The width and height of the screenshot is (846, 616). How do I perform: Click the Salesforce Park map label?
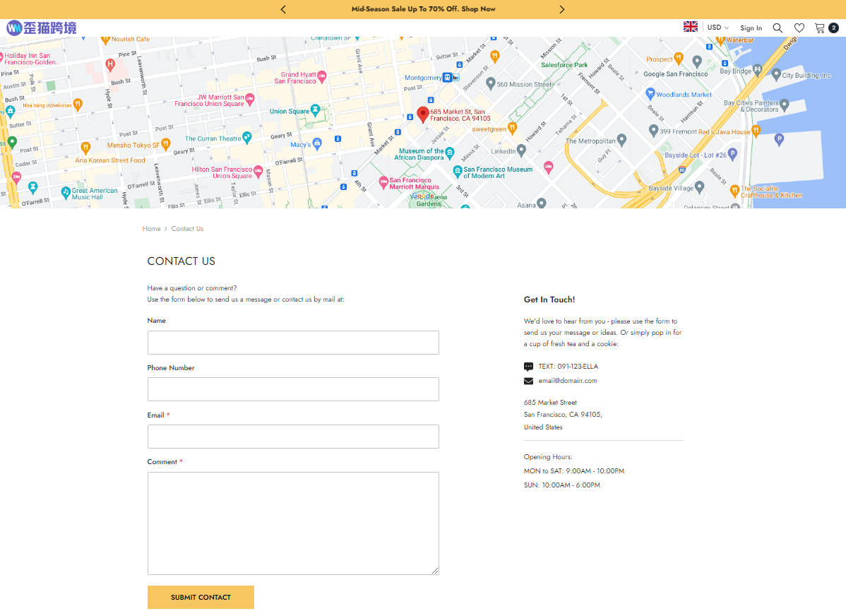coord(564,65)
